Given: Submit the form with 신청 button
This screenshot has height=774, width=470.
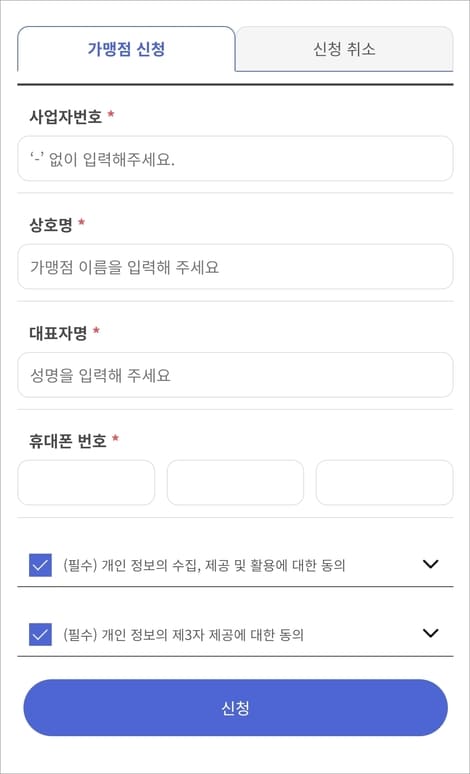Looking at the screenshot, I should pos(235,708).
